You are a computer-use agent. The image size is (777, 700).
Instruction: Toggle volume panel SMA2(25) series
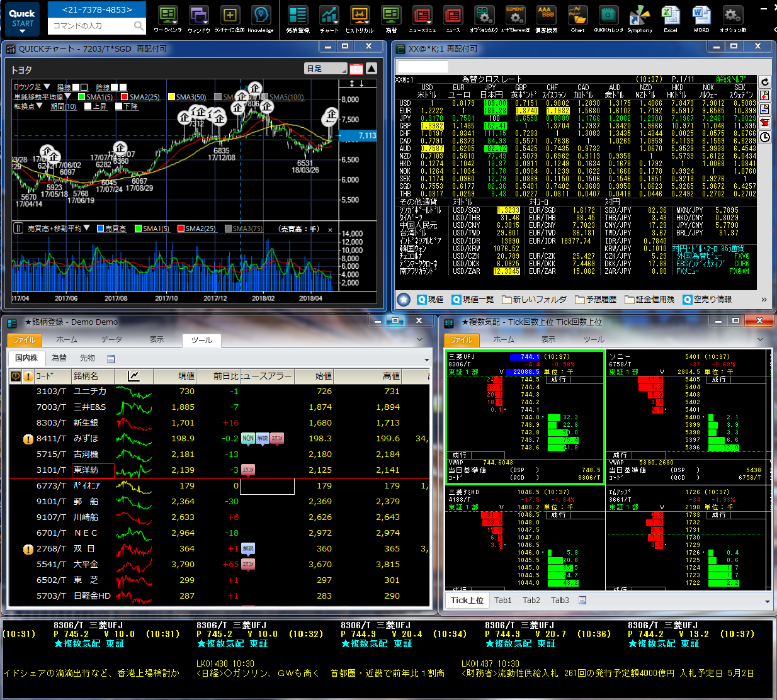pos(196,229)
